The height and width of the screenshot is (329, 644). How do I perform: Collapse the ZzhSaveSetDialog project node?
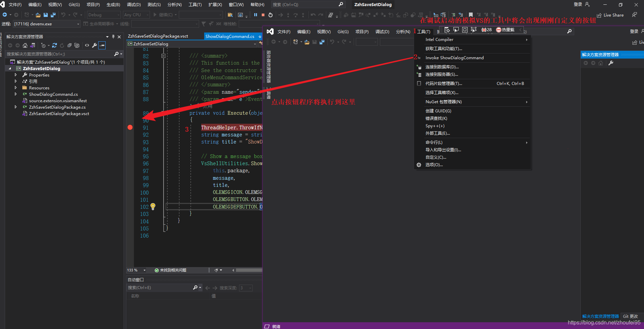[x=10, y=68]
